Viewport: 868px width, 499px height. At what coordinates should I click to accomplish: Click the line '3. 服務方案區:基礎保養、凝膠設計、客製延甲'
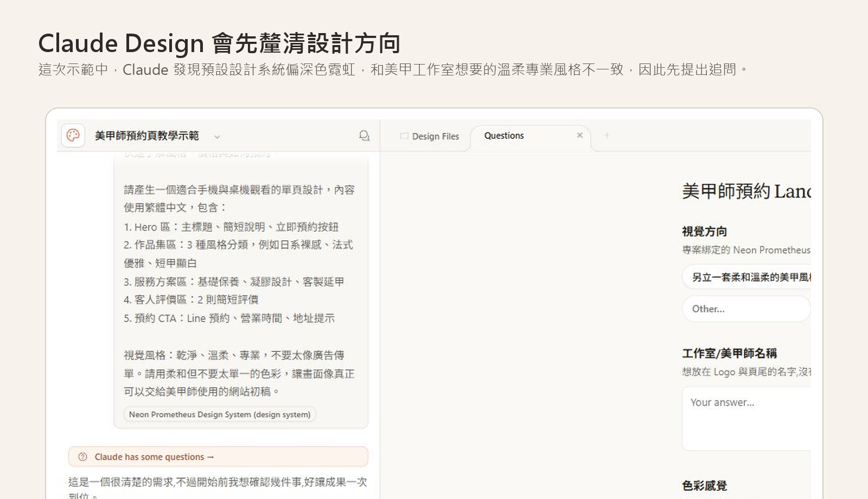(x=234, y=282)
